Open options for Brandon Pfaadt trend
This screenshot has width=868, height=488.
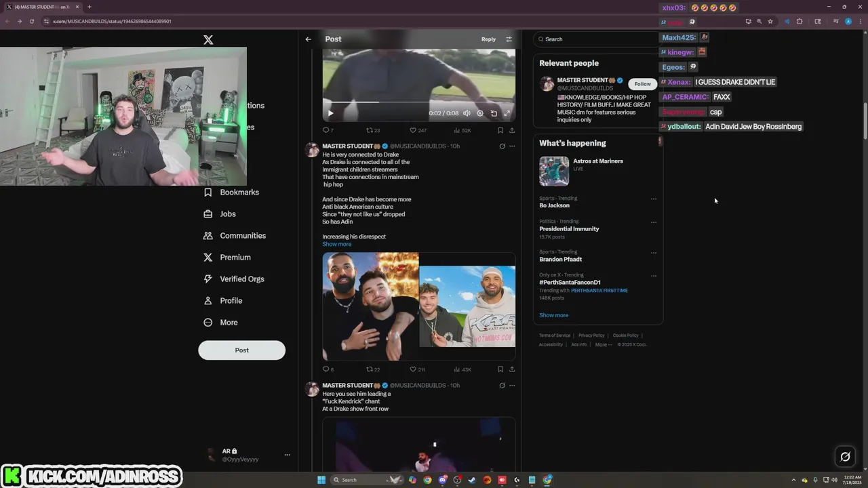point(654,253)
